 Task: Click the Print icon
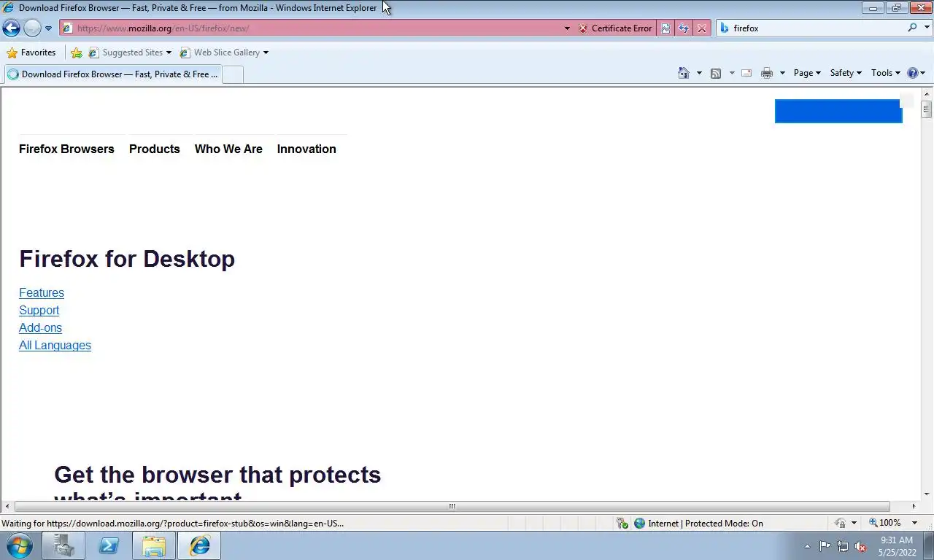pyautogui.click(x=766, y=73)
